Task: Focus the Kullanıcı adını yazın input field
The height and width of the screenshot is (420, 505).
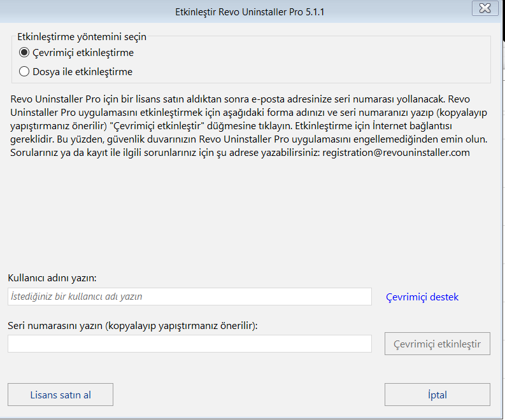Action: click(x=189, y=297)
